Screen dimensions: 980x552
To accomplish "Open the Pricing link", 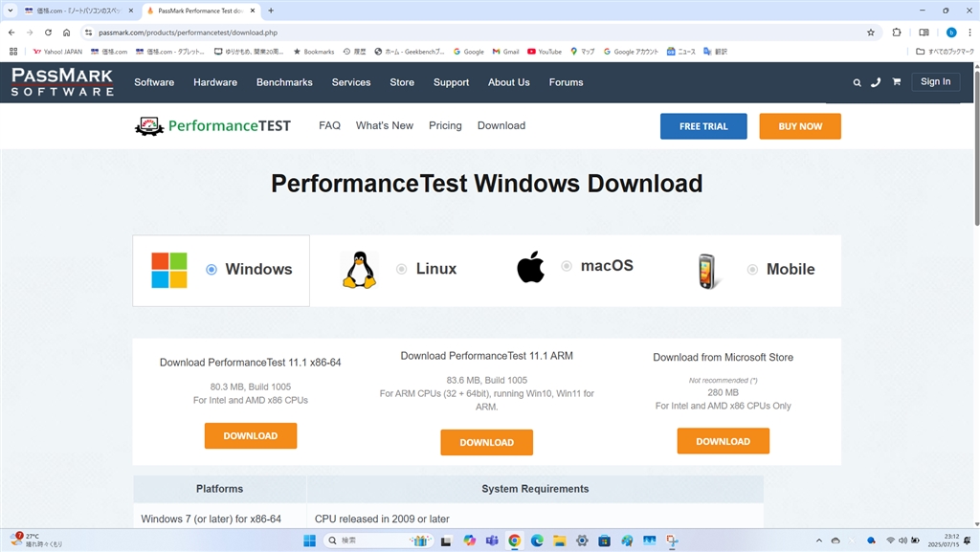I will (x=445, y=125).
